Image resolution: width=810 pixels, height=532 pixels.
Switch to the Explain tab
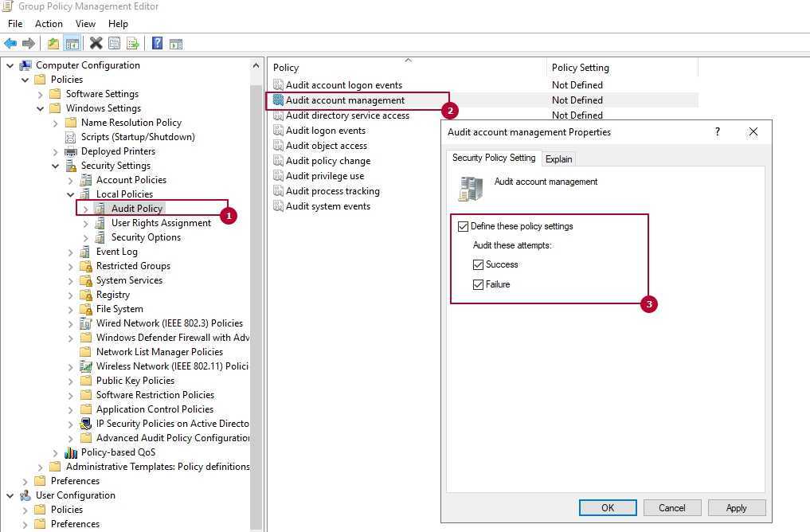point(558,159)
